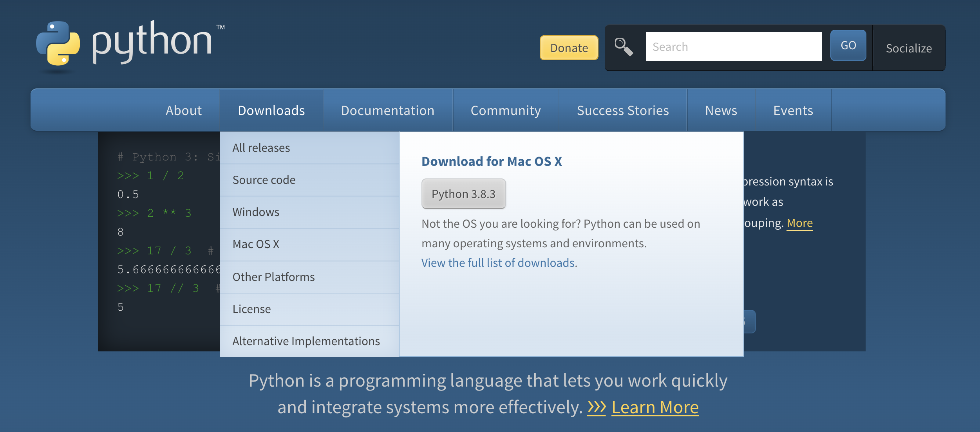Open the About navigation menu
Screen dimensions: 980x432
[x=183, y=110]
